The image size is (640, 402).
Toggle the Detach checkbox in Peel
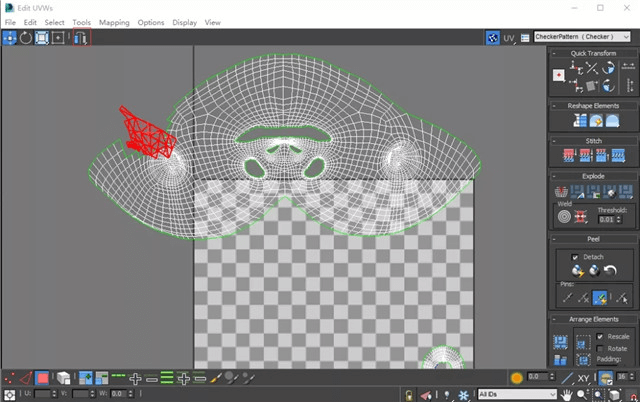pos(575,257)
